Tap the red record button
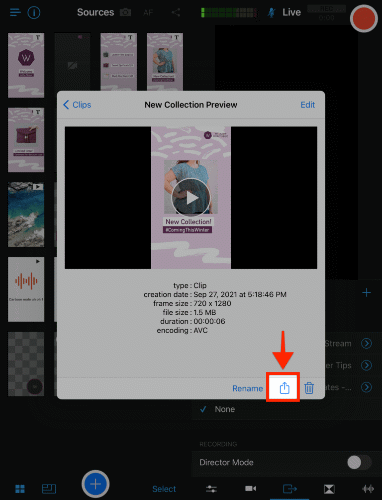 click(364, 18)
